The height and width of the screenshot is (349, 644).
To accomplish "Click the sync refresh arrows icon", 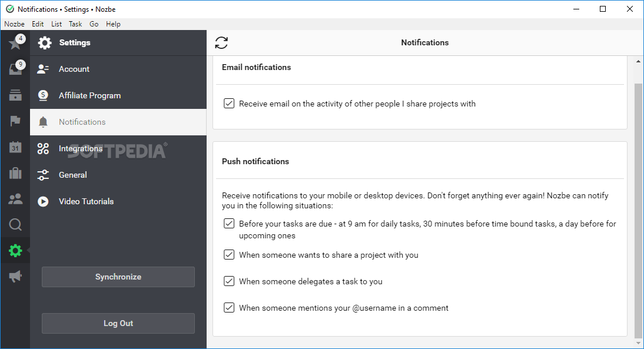I will 221,43.
